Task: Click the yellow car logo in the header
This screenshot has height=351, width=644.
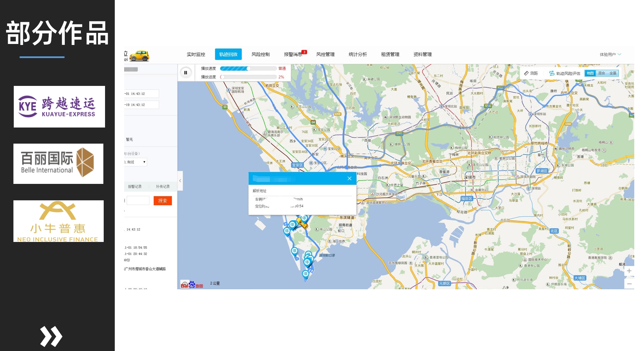Action: coord(139,56)
